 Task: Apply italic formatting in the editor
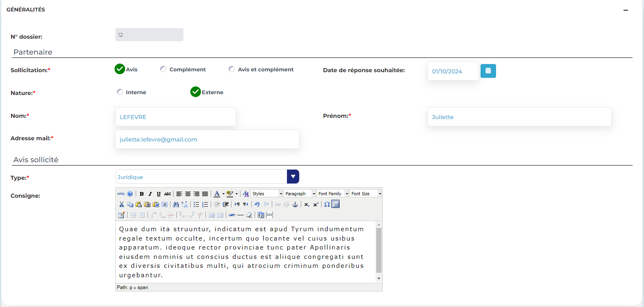(x=150, y=194)
